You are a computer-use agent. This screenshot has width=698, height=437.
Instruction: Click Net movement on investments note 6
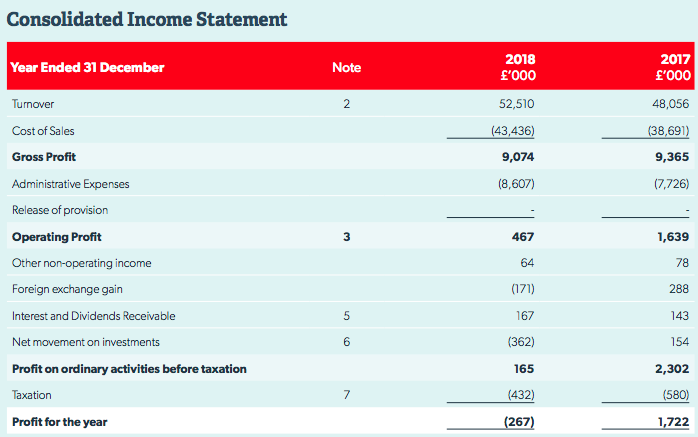[347, 342]
